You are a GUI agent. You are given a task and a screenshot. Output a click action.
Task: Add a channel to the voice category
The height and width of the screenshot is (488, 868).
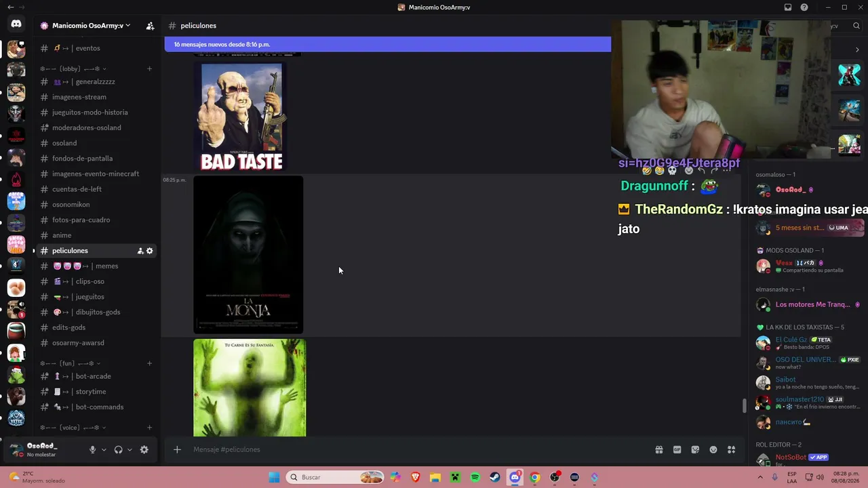point(149,428)
